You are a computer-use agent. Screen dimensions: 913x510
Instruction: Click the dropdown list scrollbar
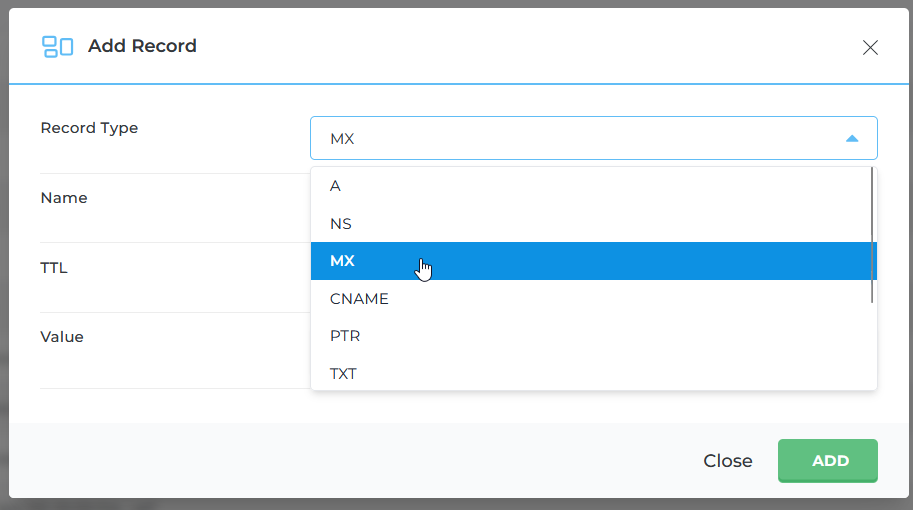(873, 235)
